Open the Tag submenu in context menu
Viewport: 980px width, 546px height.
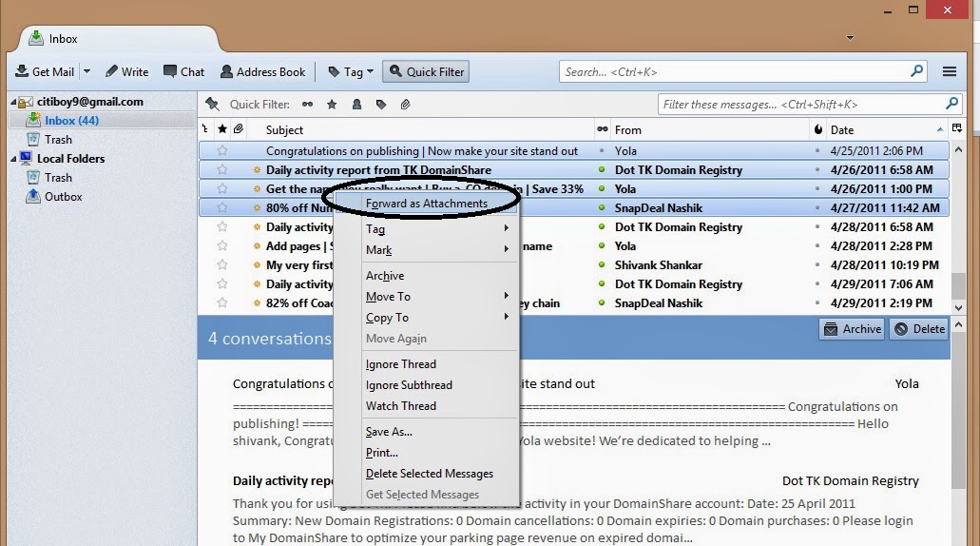426,229
